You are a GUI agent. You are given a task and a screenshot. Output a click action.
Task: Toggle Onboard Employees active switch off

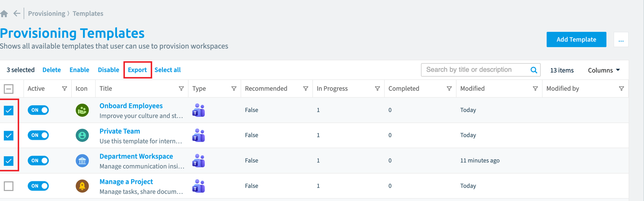38,110
